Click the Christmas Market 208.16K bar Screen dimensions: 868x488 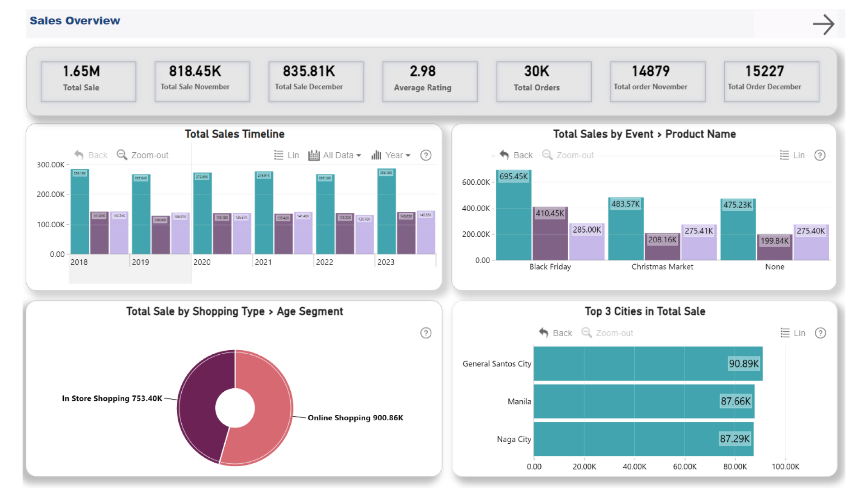pos(662,247)
